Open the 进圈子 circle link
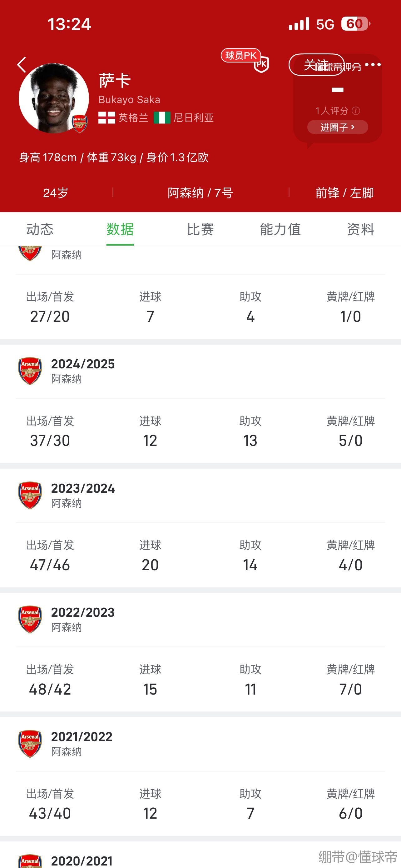Screen dimensions: 401x868 coord(337,127)
